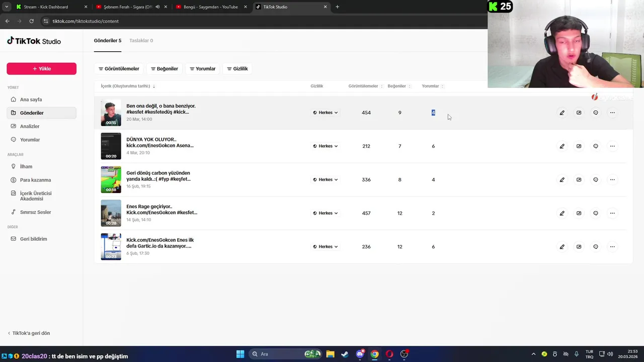Open comments icon for Gartic.io post
This screenshot has height=362, width=644.
(x=596, y=247)
